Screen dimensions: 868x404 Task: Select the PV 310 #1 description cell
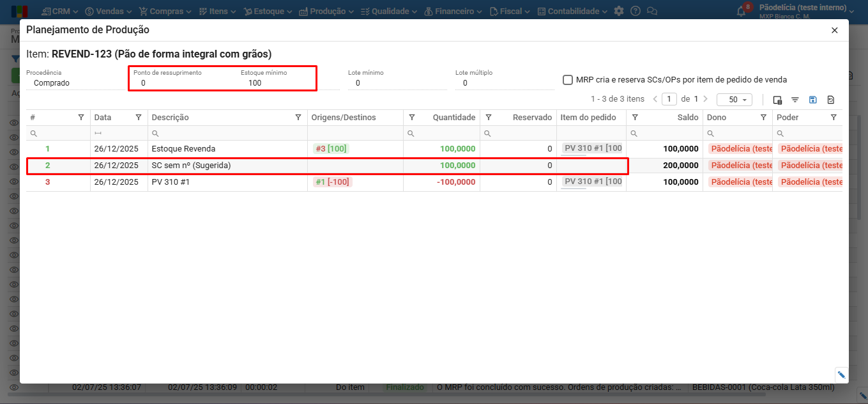(171, 182)
